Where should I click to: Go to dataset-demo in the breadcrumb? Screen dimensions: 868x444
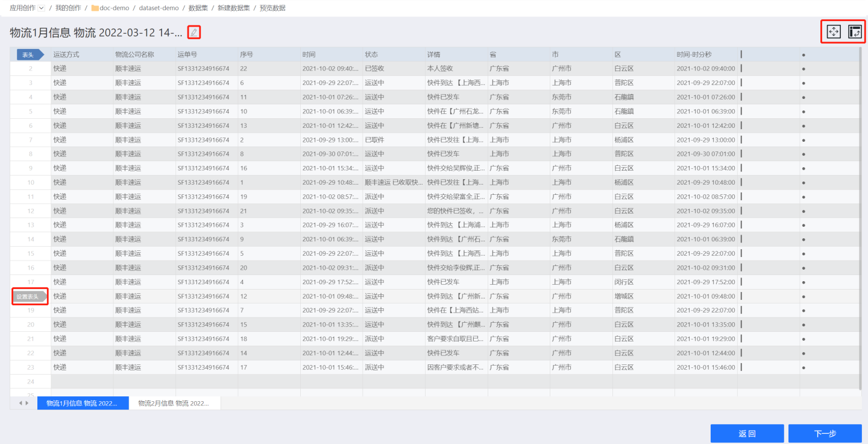159,8
